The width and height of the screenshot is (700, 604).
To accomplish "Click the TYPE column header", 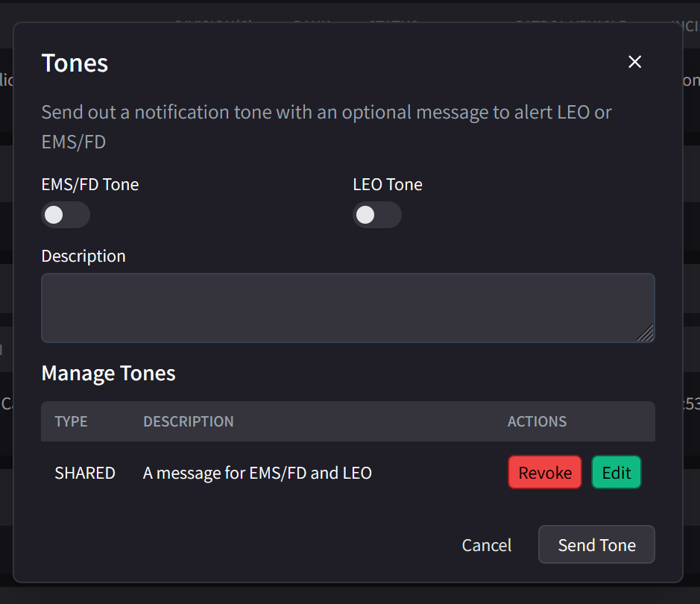I will pyautogui.click(x=72, y=421).
